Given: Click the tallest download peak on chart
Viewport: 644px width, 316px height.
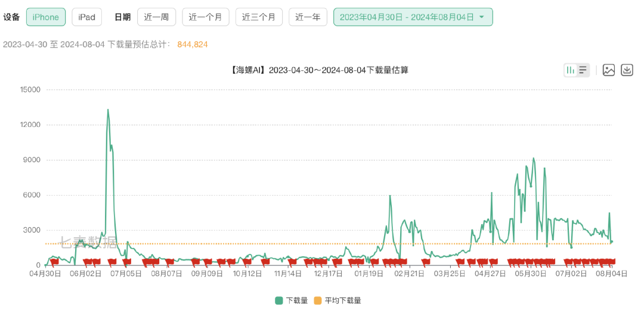Looking at the screenshot, I should click(x=108, y=110).
